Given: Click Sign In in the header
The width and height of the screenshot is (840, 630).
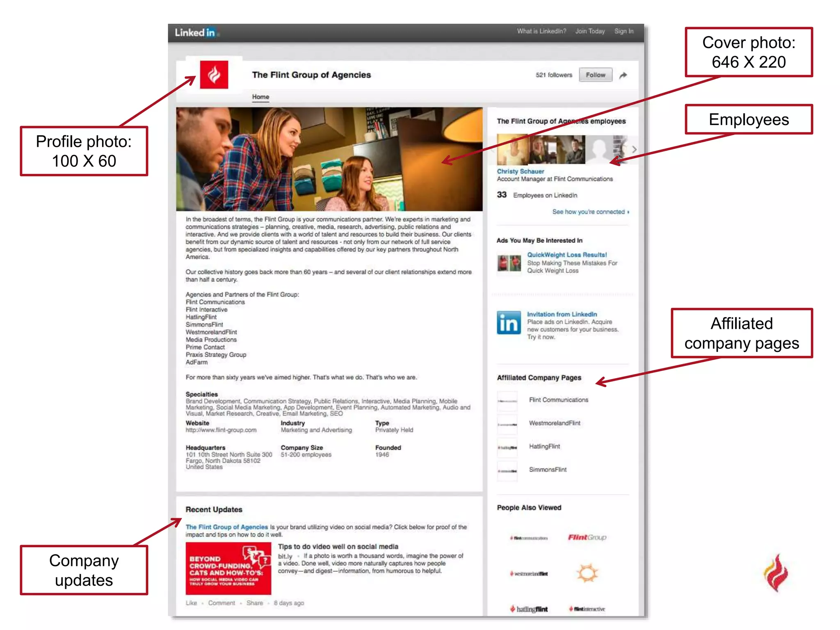Looking at the screenshot, I should tap(624, 31).
